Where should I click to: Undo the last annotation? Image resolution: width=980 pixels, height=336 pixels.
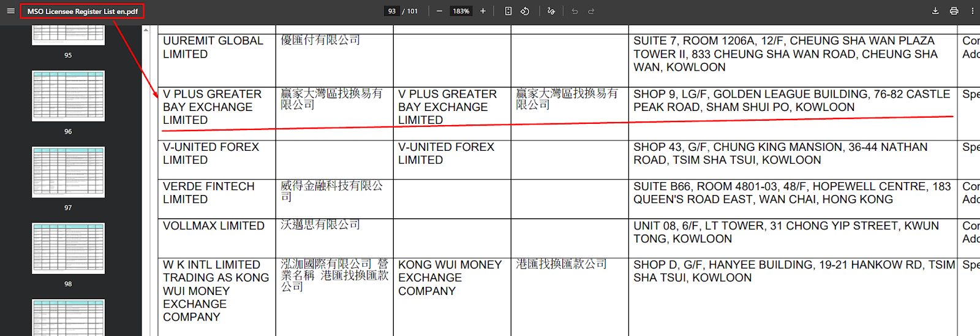coord(575,11)
